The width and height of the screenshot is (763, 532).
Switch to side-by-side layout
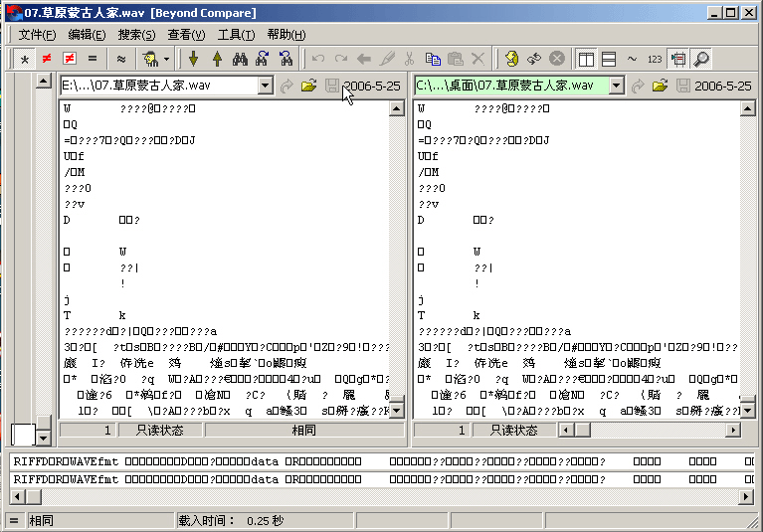tap(586, 59)
